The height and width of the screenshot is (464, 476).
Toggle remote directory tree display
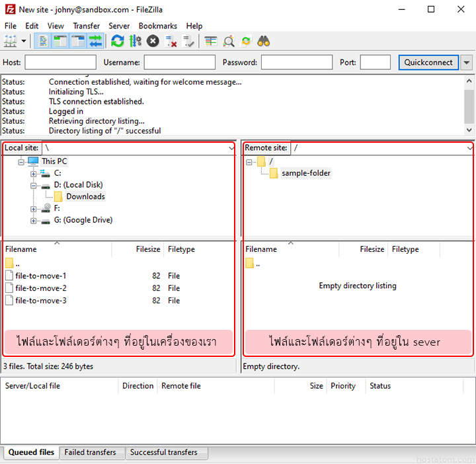coord(78,41)
